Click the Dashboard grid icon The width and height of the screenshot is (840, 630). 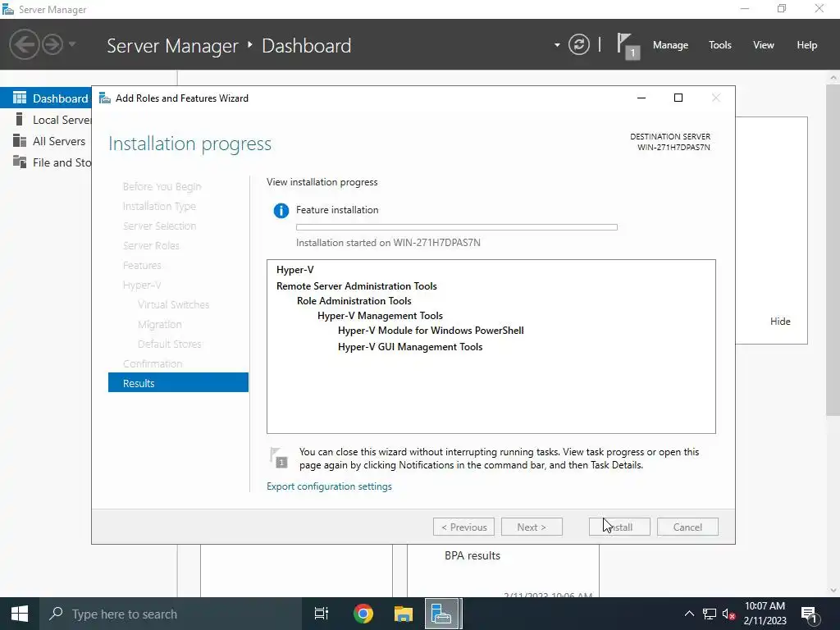(20, 98)
